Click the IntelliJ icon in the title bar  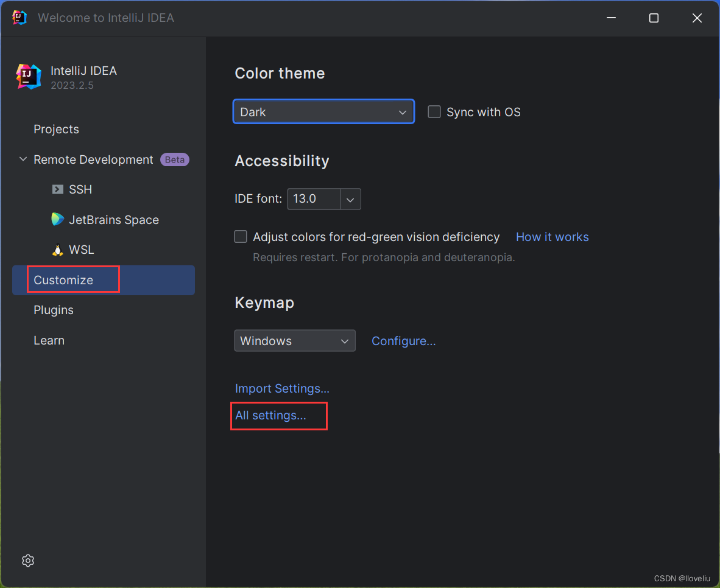tap(19, 18)
